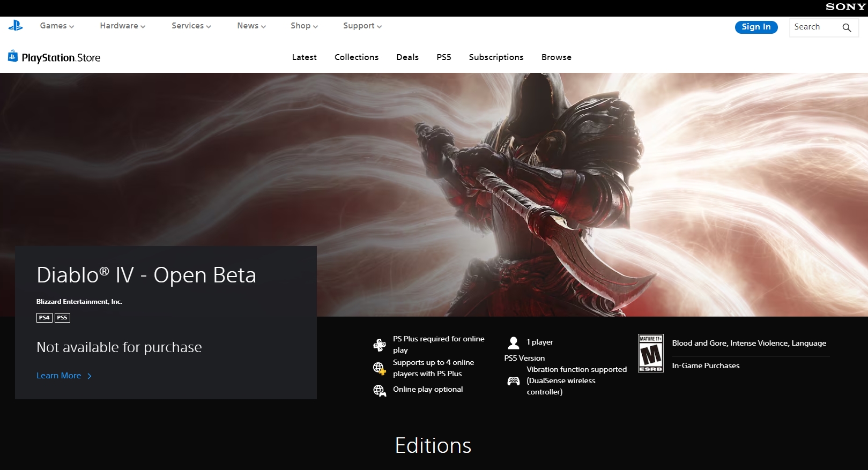The height and width of the screenshot is (470, 868).
Task: Click the 1 player person icon
Action: tap(514, 342)
